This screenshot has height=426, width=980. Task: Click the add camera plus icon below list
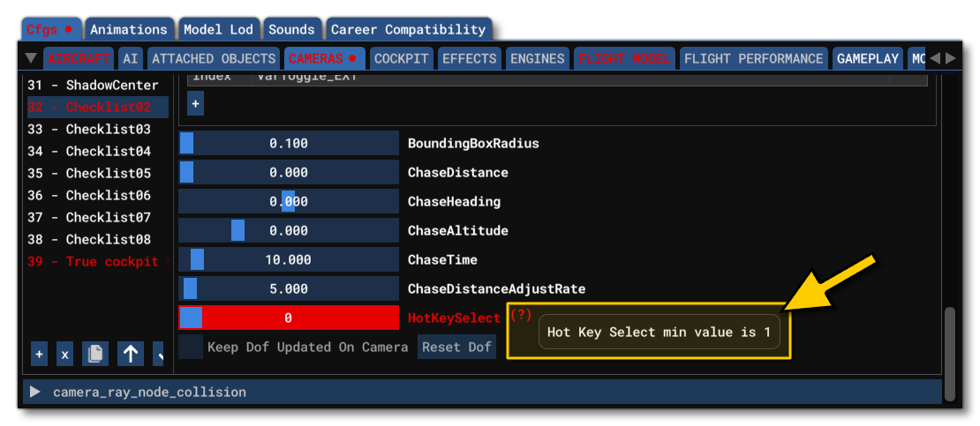(39, 354)
